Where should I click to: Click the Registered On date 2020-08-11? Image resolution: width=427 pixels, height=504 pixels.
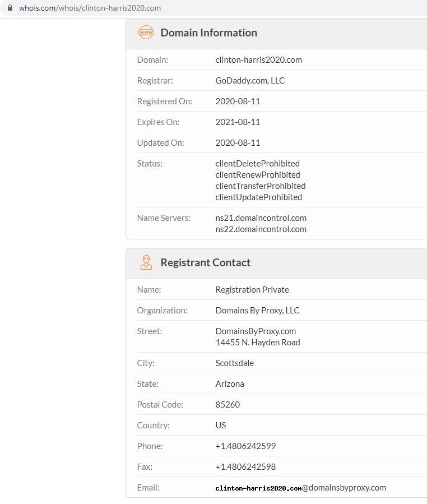[238, 101]
